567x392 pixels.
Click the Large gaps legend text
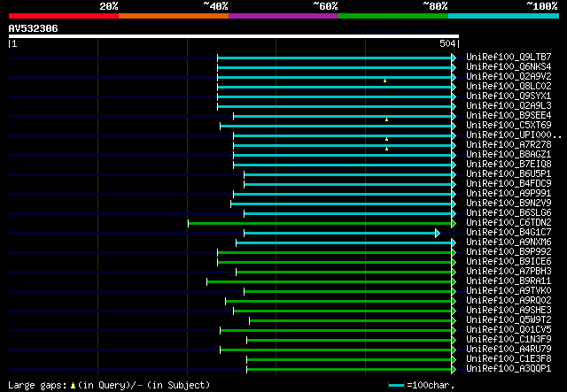click(109, 385)
